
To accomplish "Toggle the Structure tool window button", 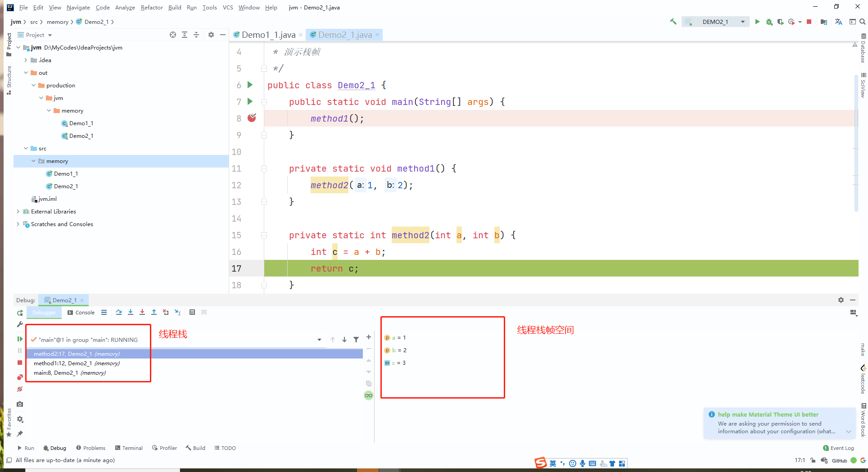I will (9, 80).
